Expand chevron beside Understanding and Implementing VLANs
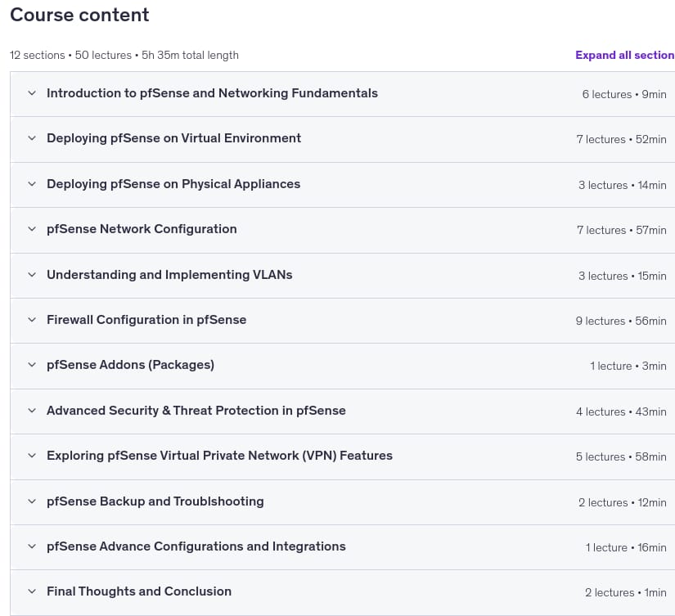This screenshot has width=675, height=616. (x=32, y=275)
